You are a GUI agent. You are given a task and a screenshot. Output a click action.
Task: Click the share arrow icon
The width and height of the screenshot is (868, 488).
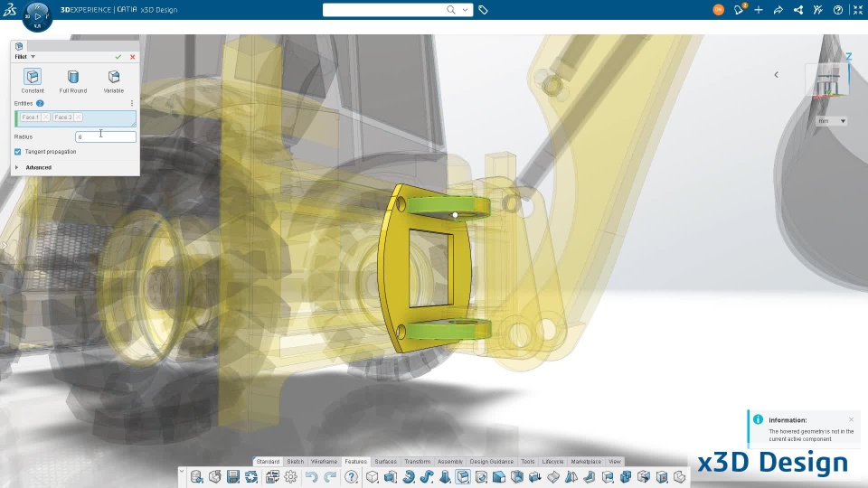(778, 10)
